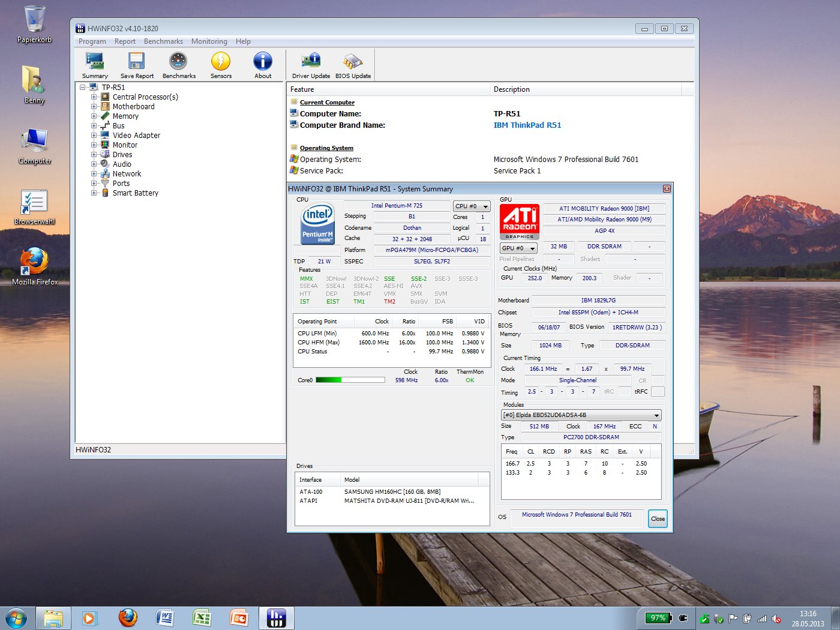Viewport: 840px width, 630px height.
Task: Open the CPU #0 dropdown
Action: pyautogui.click(x=471, y=206)
